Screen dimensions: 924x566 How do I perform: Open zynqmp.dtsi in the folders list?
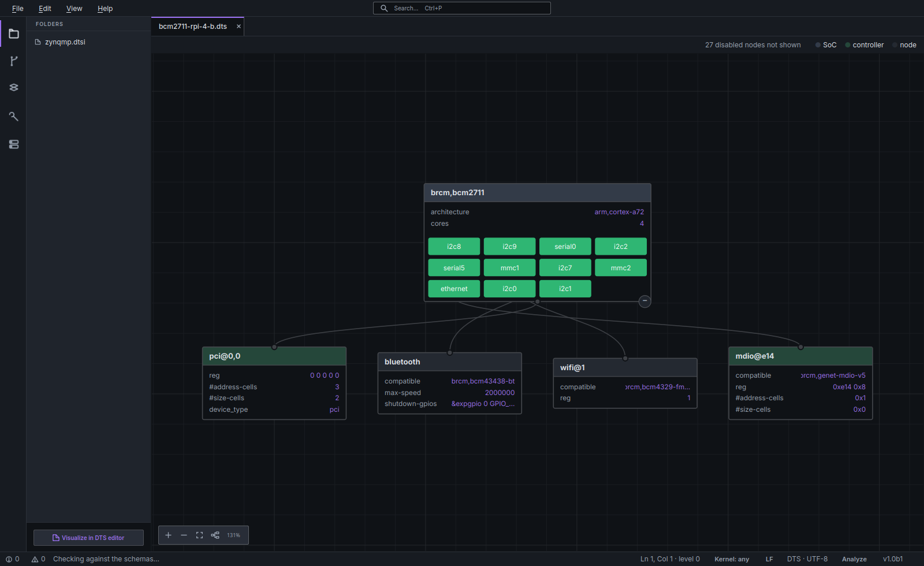point(65,42)
